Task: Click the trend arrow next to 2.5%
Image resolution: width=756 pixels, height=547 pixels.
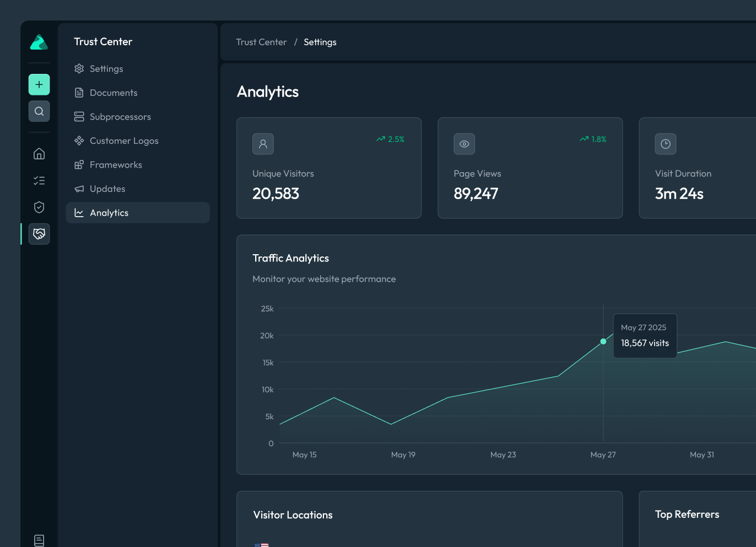Action: (x=381, y=139)
